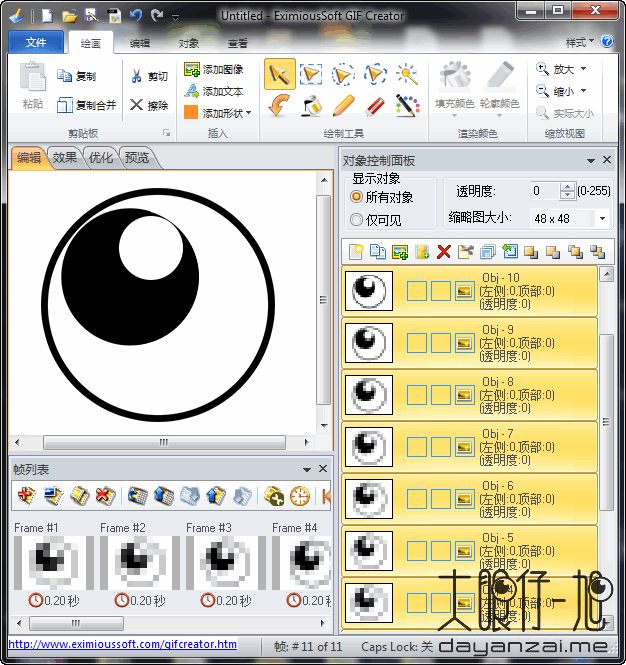Open the 预览 preview tab
This screenshot has height=665, width=626.
click(x=137, y=157)
